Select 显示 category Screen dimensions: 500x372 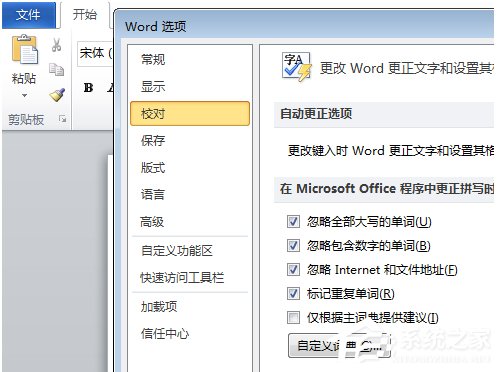(x=153, y=86)
